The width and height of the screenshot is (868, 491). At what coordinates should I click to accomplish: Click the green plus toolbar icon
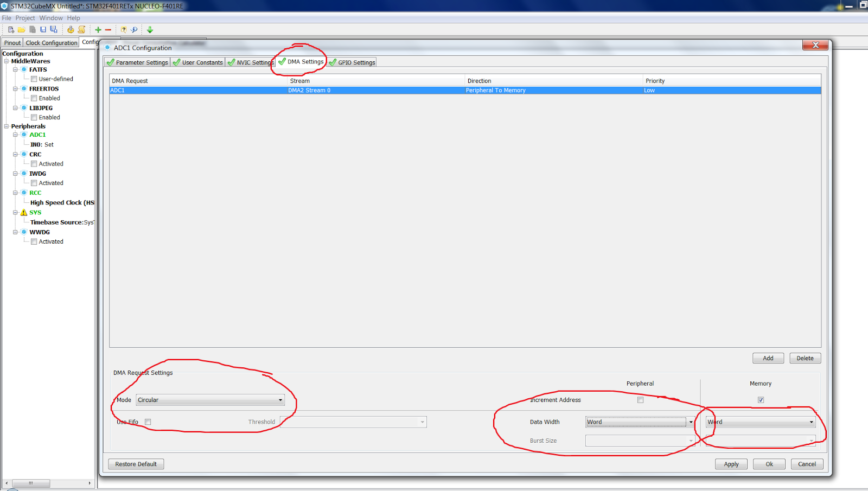coord(98,30)
